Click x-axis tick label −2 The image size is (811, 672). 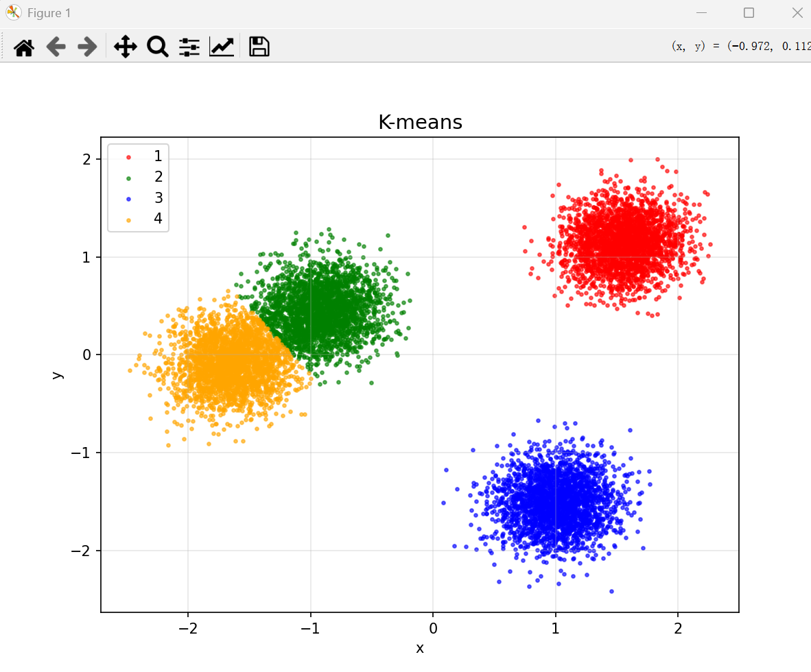(x=188, y=628)
